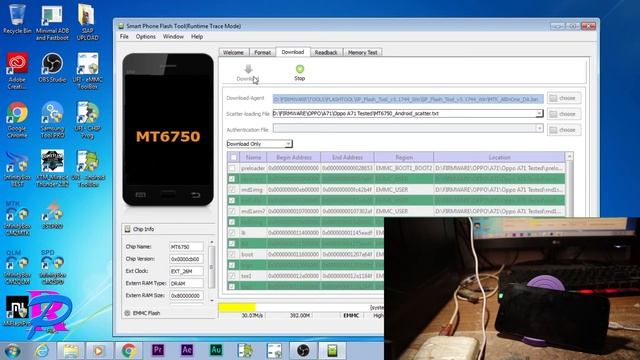Screen dimensions: 640x360
Task: Click the Download arrow button
Action: [248, 73]
